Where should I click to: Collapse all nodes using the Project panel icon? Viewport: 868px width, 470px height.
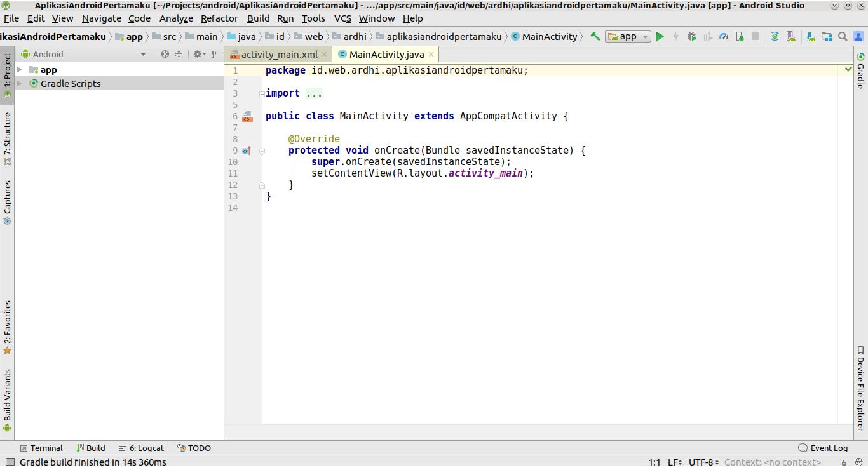click(179, 54)
